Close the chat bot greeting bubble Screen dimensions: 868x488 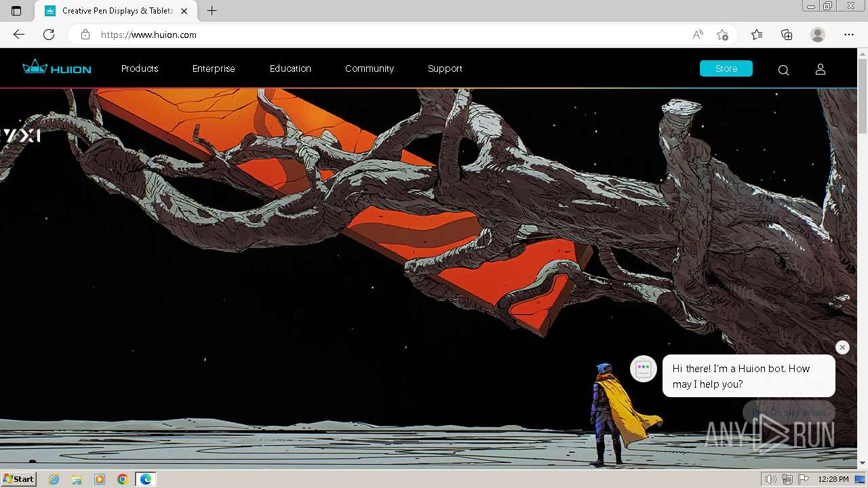click(x=842, y=347)
